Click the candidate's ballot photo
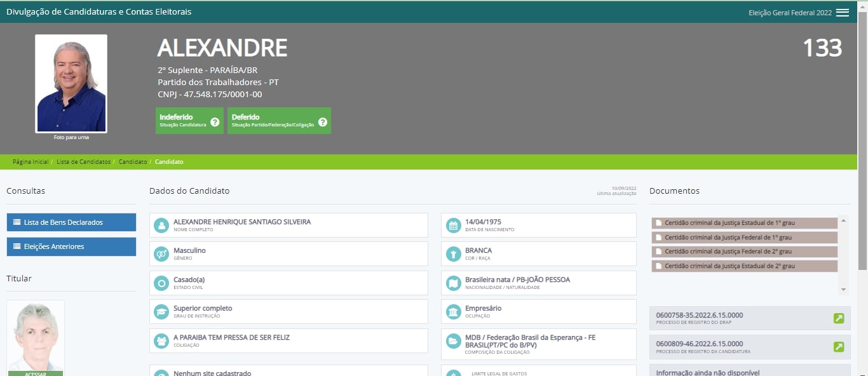This screenshot has height=376, width=868. pos(71,83)
